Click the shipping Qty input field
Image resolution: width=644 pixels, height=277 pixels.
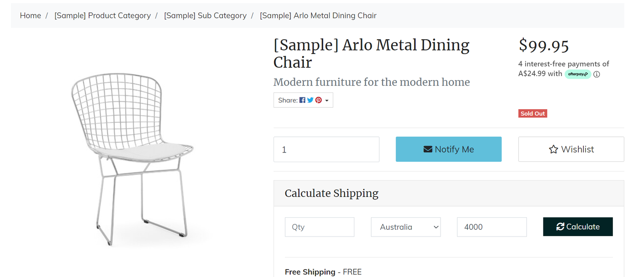tap(319, 227)
